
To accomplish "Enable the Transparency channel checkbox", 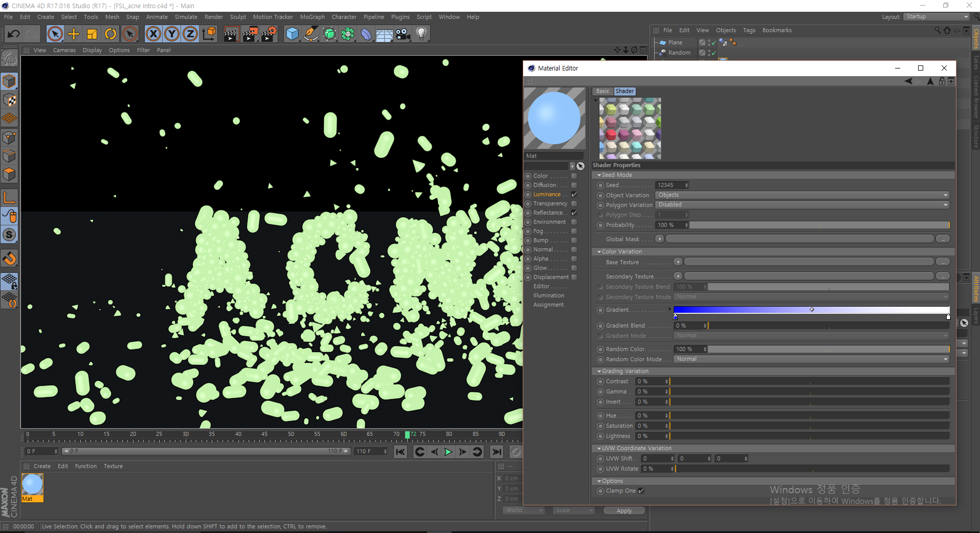I will pos(574,204).
